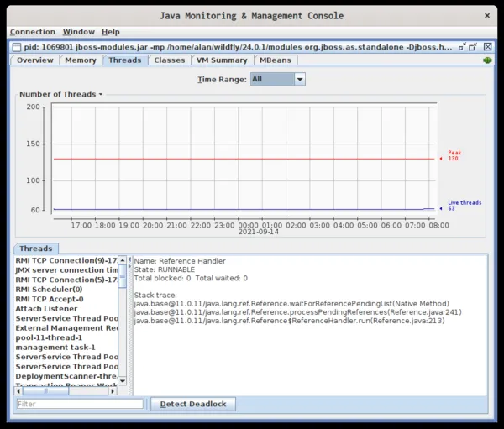Select thread JMX server connection timeout

[66, 270]
